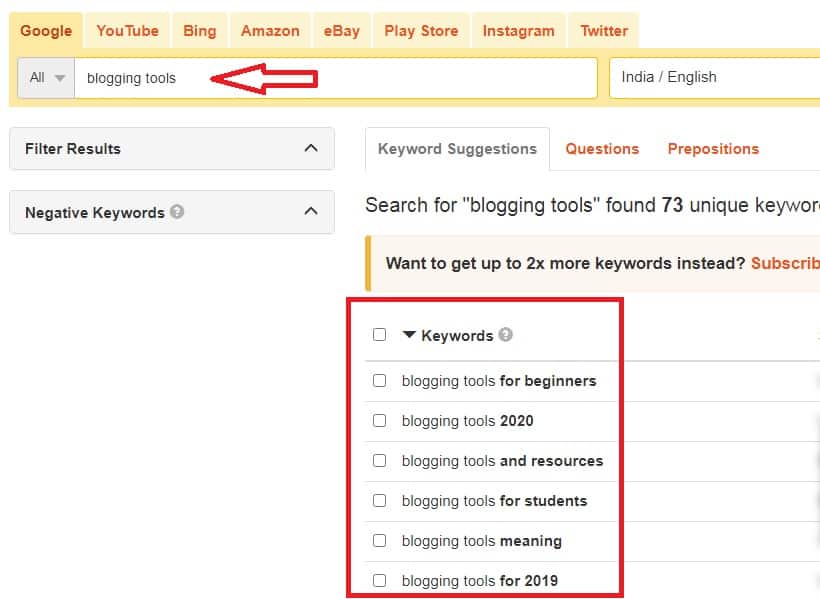Image resolution: width=820 pixels, height=599 pixels.
Task: Switch to the Instagram tab
Action: (x=518, y=31)
